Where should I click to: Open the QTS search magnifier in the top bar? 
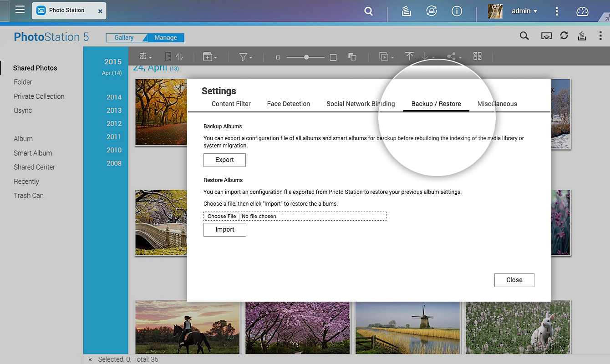[x=369, y=11]
